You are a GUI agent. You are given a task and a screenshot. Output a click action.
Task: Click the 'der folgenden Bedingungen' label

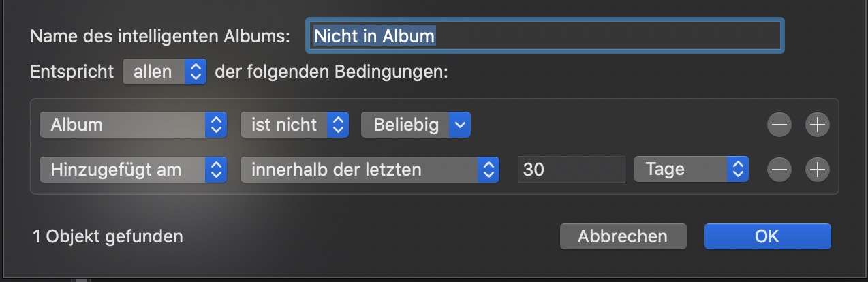[x=331, y=72]
